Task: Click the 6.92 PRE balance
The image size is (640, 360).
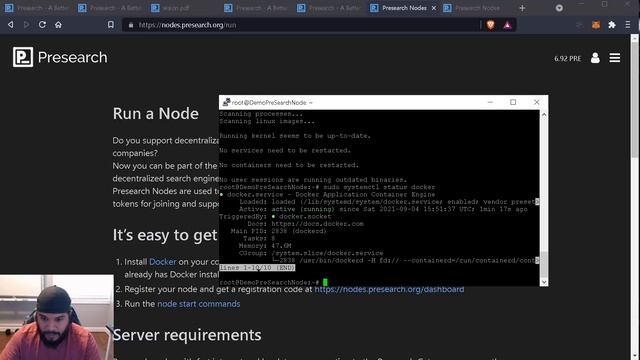Action: coord(567,58)
